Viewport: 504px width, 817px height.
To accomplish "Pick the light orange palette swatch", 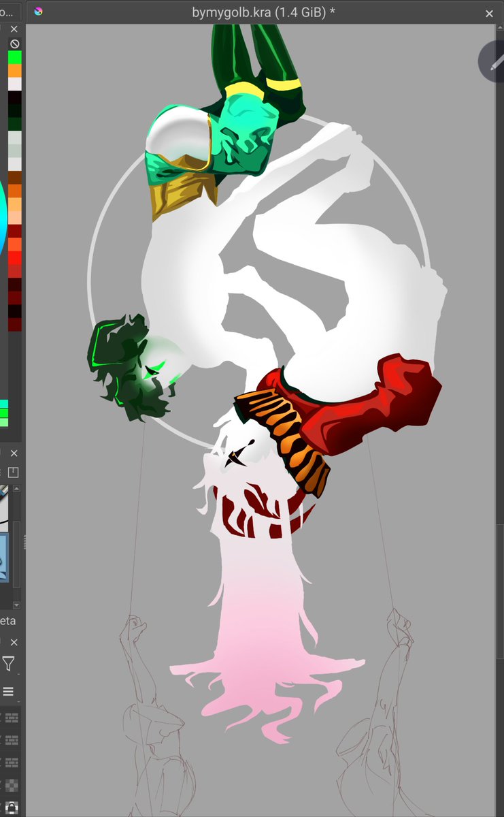I will (15, 204).
